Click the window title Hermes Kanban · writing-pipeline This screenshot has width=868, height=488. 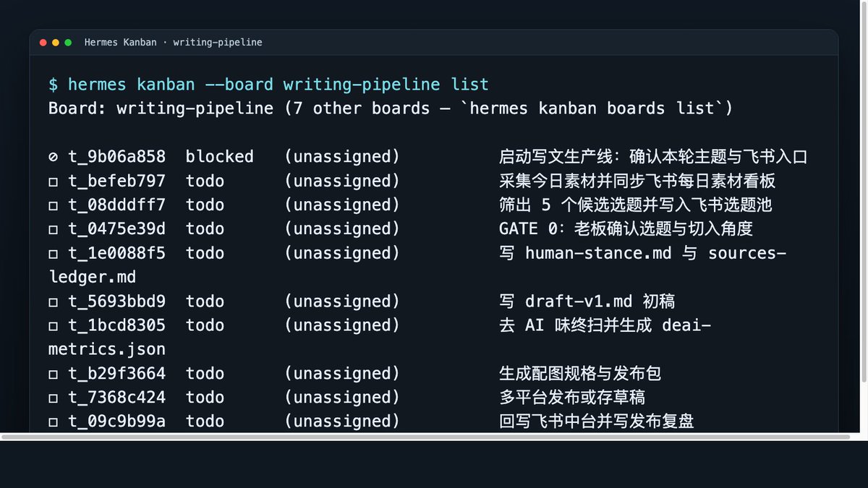coord(173,43)
